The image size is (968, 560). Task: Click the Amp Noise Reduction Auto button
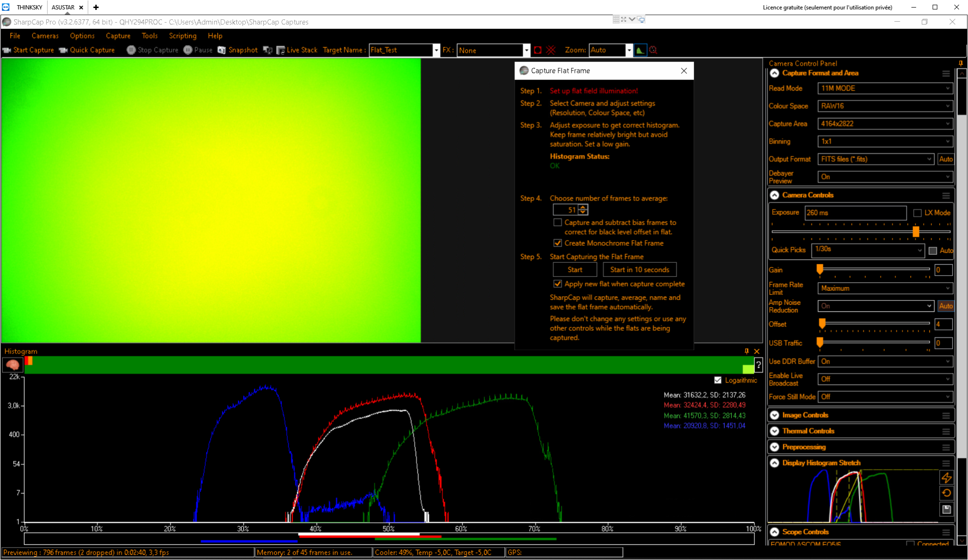946,306
